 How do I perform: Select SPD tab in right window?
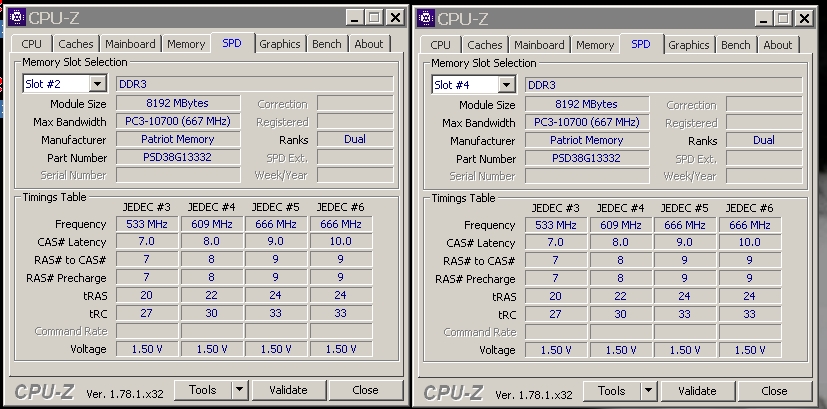tap(641, 44)
